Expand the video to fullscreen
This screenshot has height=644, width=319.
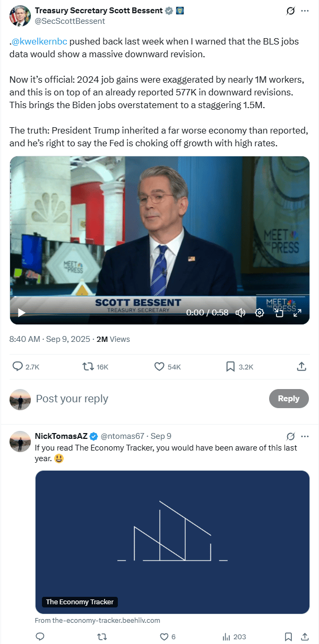298,313
